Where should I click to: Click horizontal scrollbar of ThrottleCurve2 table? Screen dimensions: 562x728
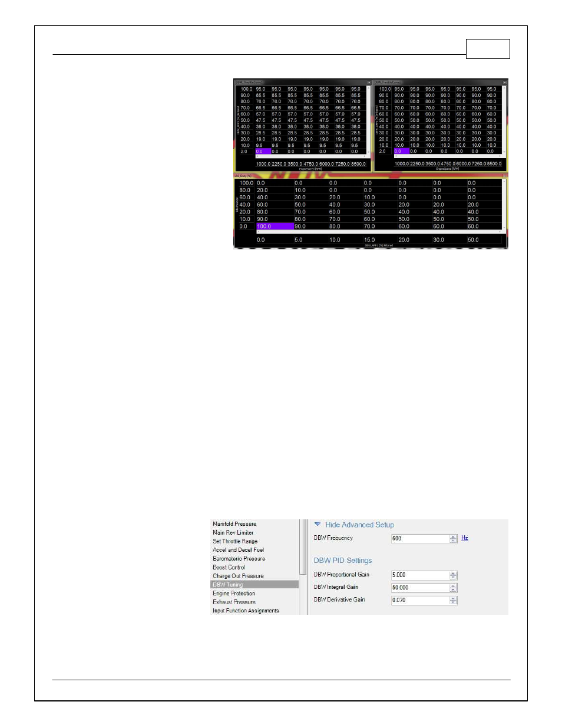448,156
